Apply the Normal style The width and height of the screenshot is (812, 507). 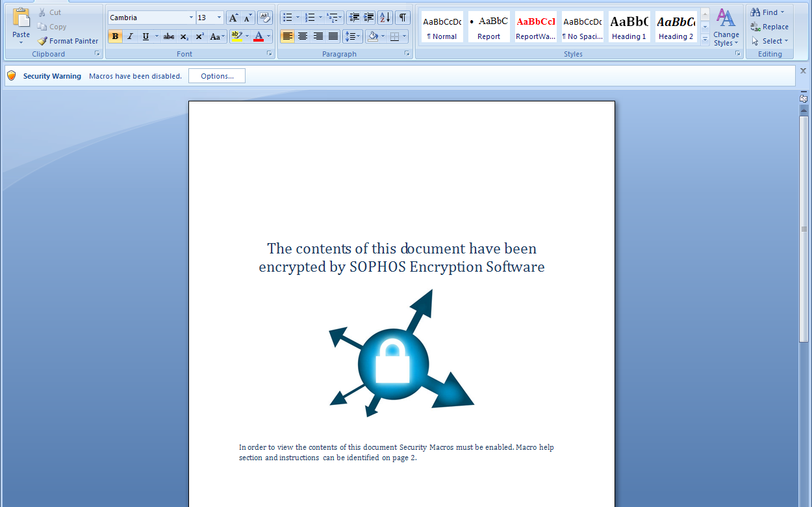[442, 27]
